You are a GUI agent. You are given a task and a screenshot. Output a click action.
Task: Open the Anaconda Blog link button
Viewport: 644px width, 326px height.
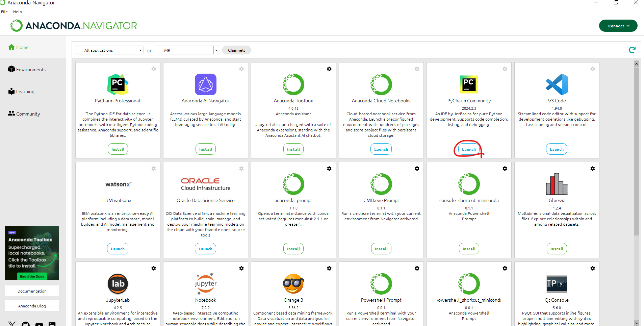point(32,306)
